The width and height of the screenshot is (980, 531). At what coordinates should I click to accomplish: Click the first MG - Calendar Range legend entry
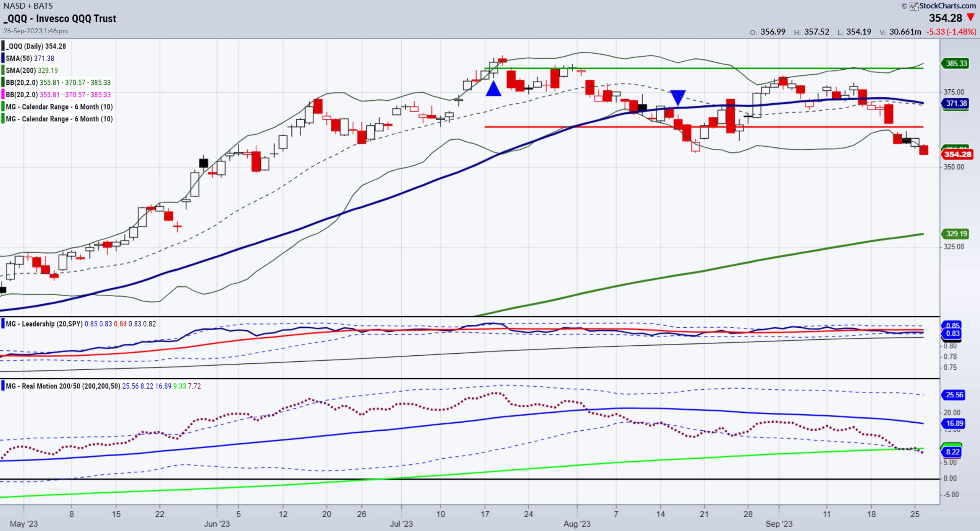59,107
